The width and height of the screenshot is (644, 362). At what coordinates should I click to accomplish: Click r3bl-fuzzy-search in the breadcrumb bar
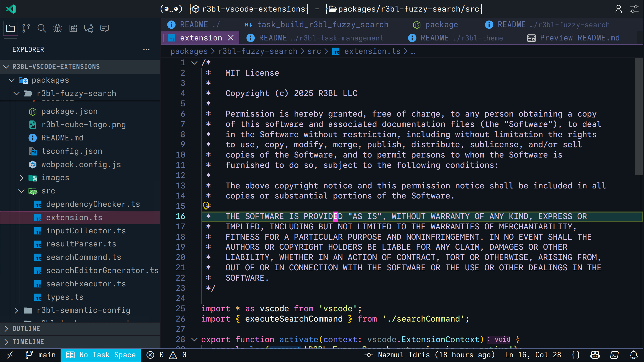point(257,51)
